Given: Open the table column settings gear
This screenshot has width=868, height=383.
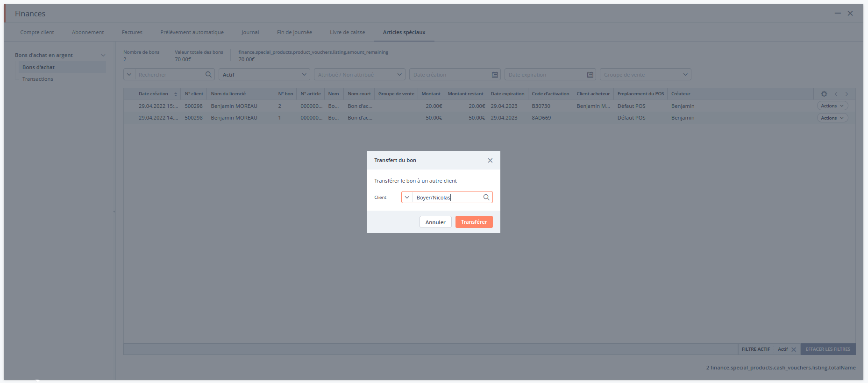Looking at the screenshot, I should 824,94.
